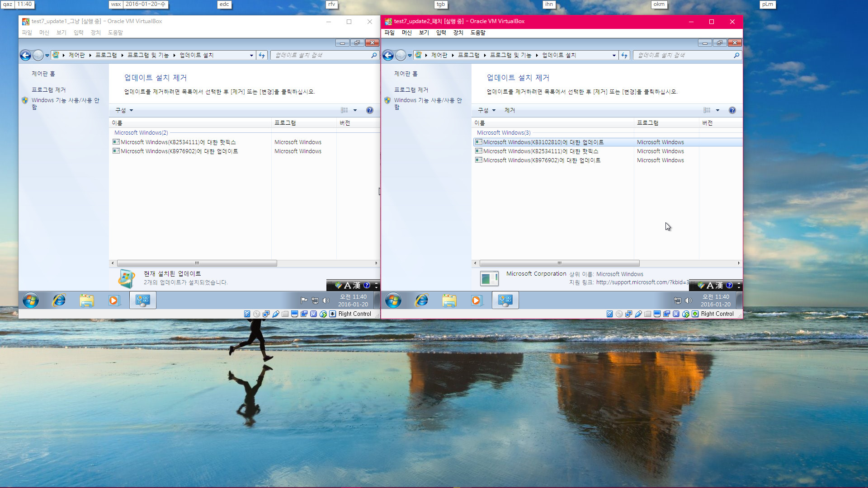The image size is (868, 488).
Task: Expand view options arrow in right VM toolbar
Action: 717,110
